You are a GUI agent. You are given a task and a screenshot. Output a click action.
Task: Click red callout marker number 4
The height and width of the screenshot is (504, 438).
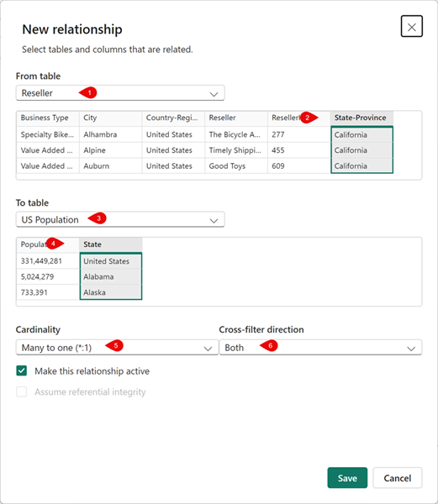(55, 244)
